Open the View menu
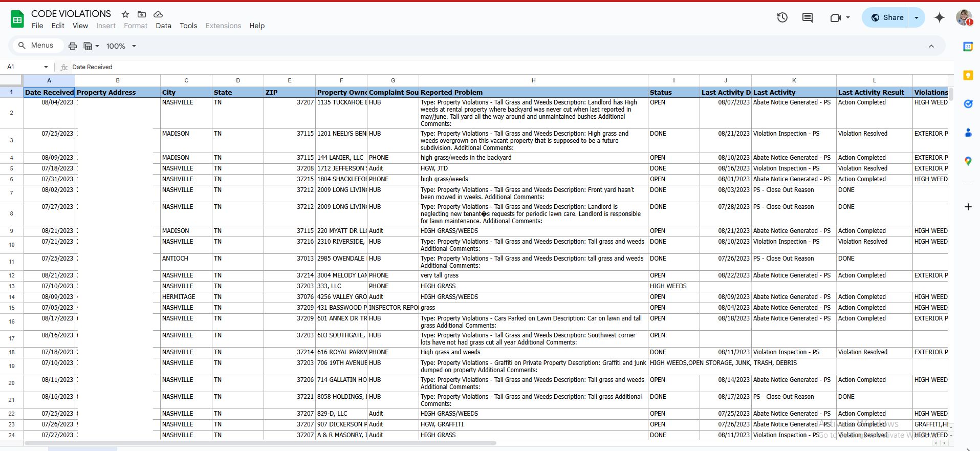Screen dimensions: 980x451 (80, 26)
